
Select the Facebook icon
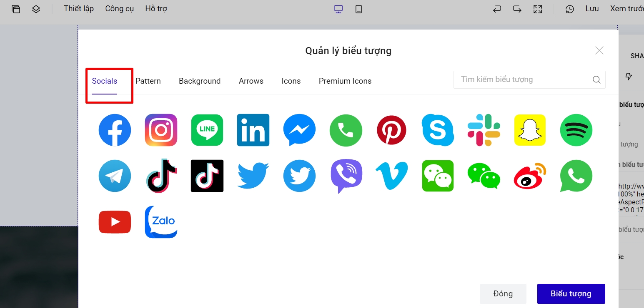click(115, 130)
